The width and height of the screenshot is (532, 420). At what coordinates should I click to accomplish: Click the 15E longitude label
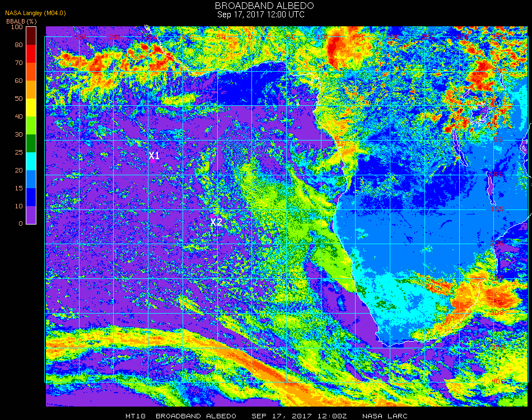point(358,37)
